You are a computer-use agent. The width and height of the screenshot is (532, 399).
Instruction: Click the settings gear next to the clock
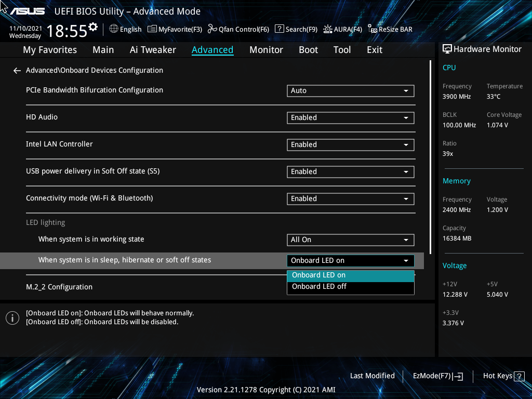coord(93,27)
